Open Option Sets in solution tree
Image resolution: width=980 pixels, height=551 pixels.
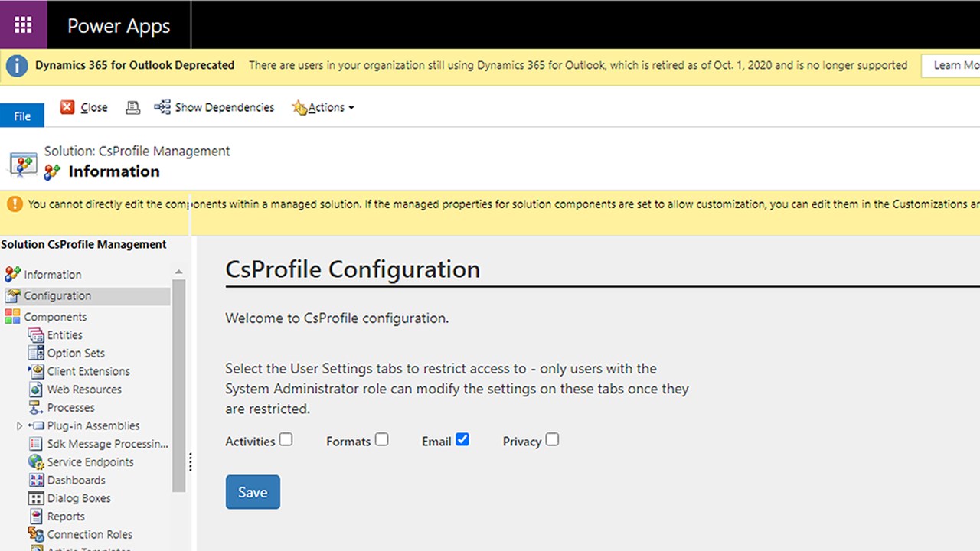tap(76, 354)
